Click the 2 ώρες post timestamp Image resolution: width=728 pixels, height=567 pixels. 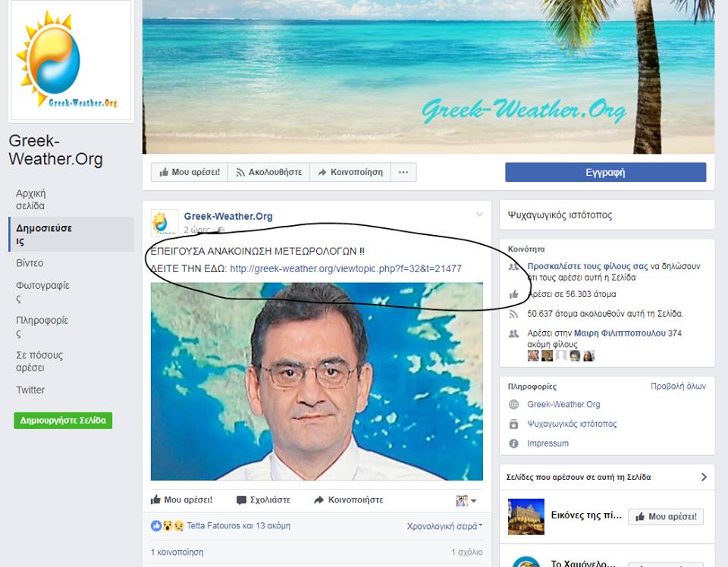point(198,230)
